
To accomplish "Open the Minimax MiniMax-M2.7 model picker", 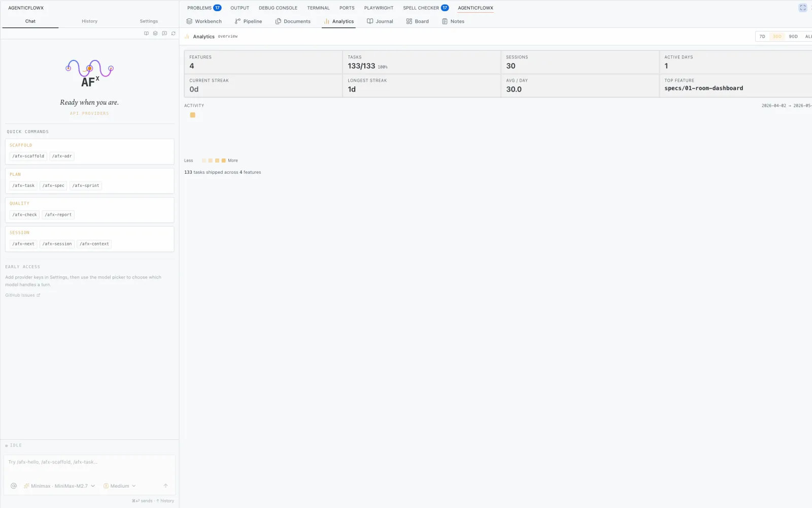I will coord(59,486).
